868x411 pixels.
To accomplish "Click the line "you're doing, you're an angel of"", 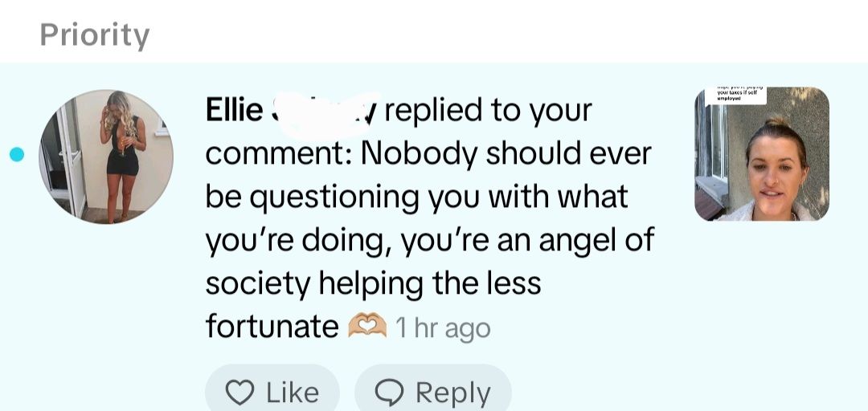I will pyautogui.click(x=430, y=241).
